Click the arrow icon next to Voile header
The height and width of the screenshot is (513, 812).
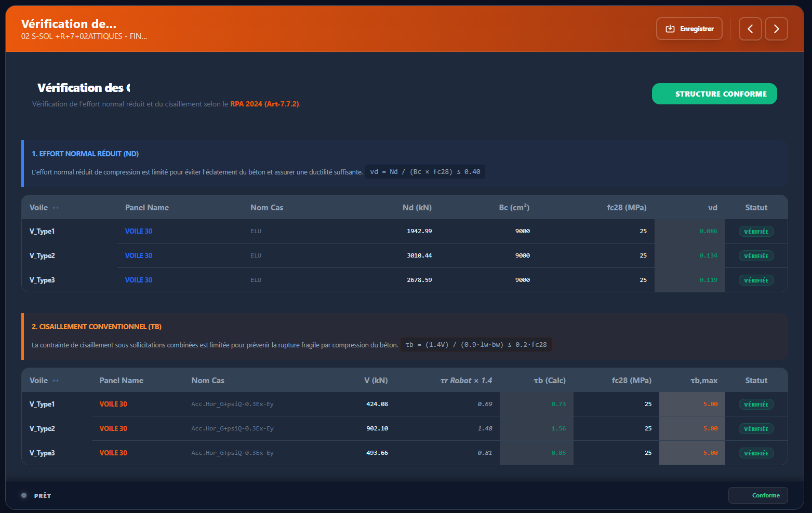(57, 207)
